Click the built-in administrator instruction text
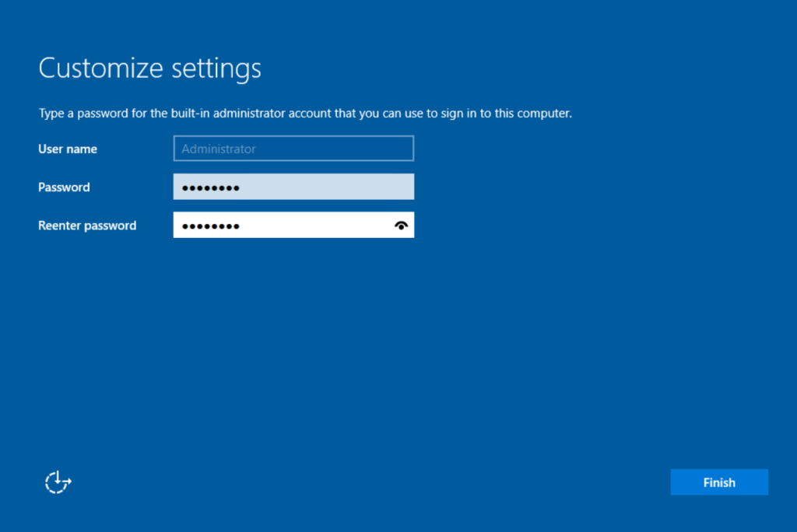Screen dimensions: 797x532 (x=305, y=114)
